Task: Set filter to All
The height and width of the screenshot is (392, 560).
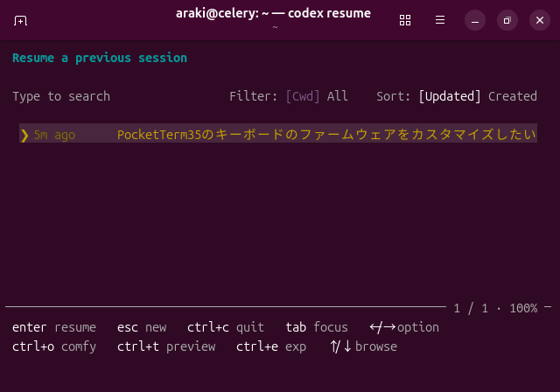Action: (x=337, y=96)
